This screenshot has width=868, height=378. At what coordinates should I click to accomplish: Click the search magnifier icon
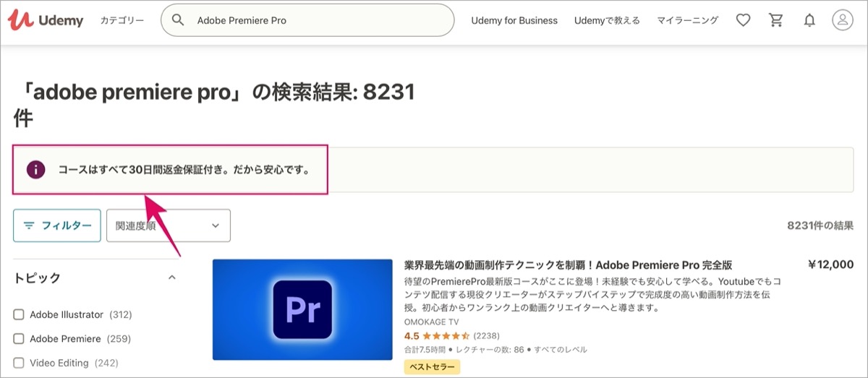pos(178,20)
